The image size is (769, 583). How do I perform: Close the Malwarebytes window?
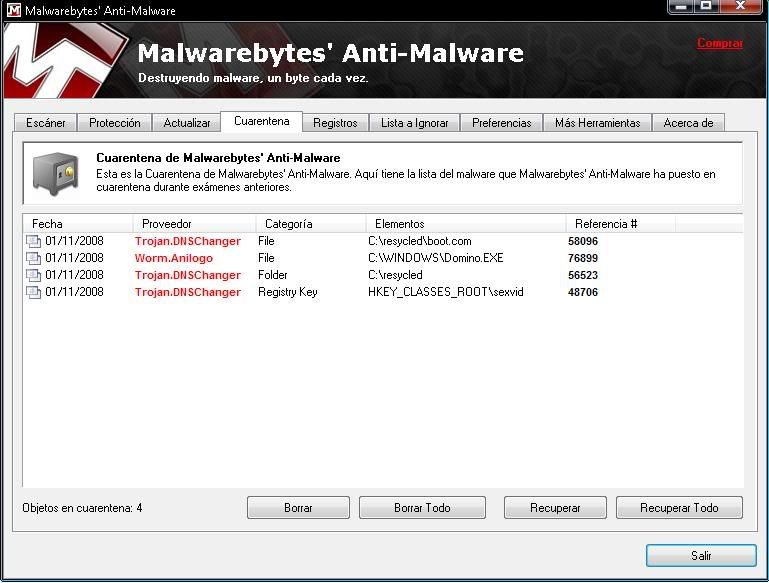741,6
